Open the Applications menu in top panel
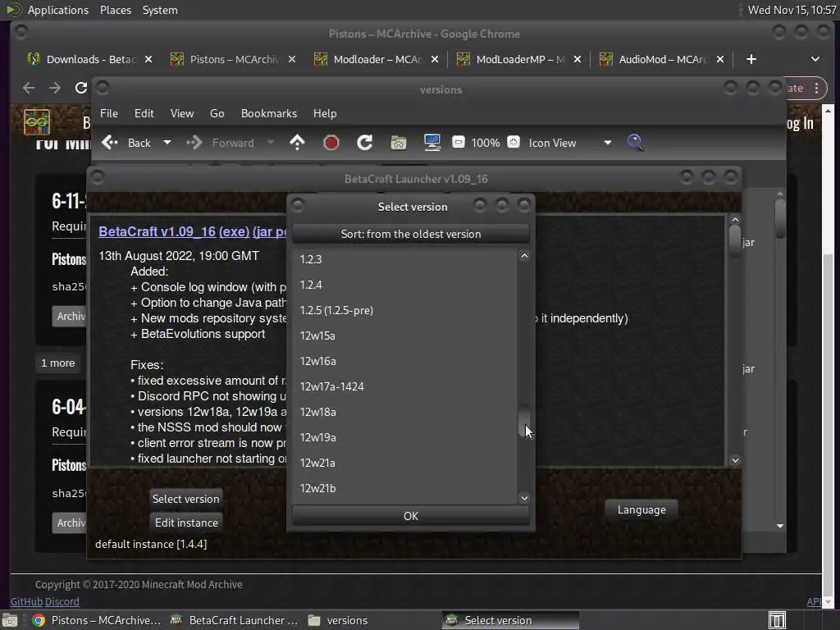 [58, 10]
